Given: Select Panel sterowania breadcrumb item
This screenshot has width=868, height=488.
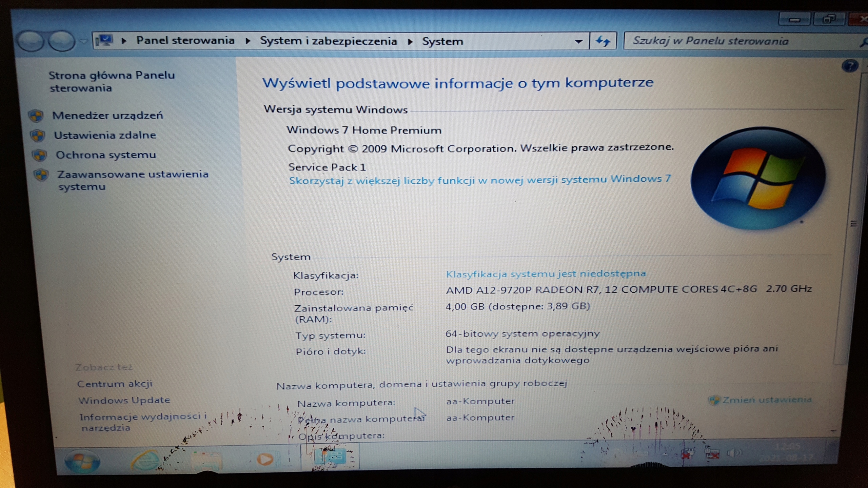Looking at the screenshot, I should [x=185, y=41].
